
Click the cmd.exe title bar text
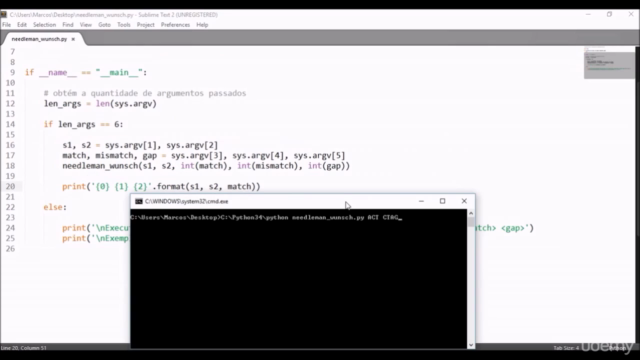(187, 201)
